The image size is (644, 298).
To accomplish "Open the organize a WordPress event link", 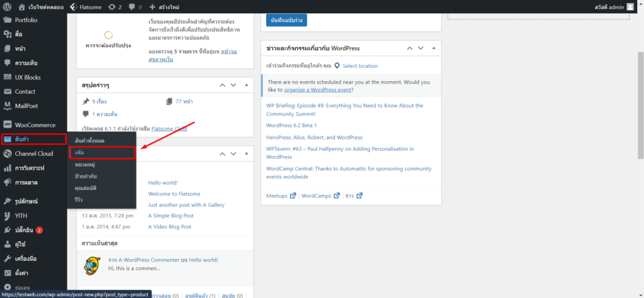I will tap(318, 89).
